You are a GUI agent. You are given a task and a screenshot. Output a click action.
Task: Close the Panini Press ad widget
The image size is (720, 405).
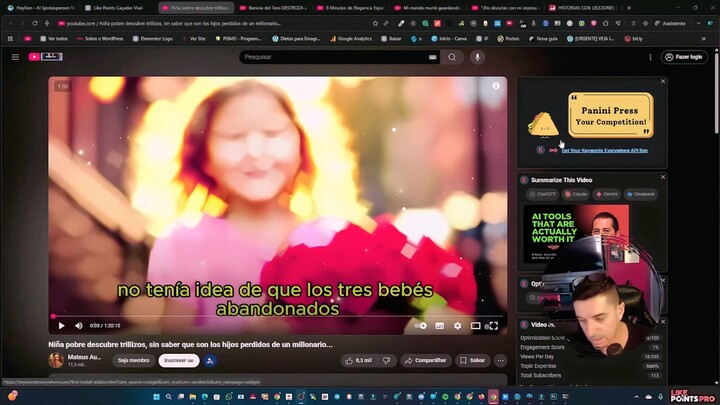[x=663, y=81]
